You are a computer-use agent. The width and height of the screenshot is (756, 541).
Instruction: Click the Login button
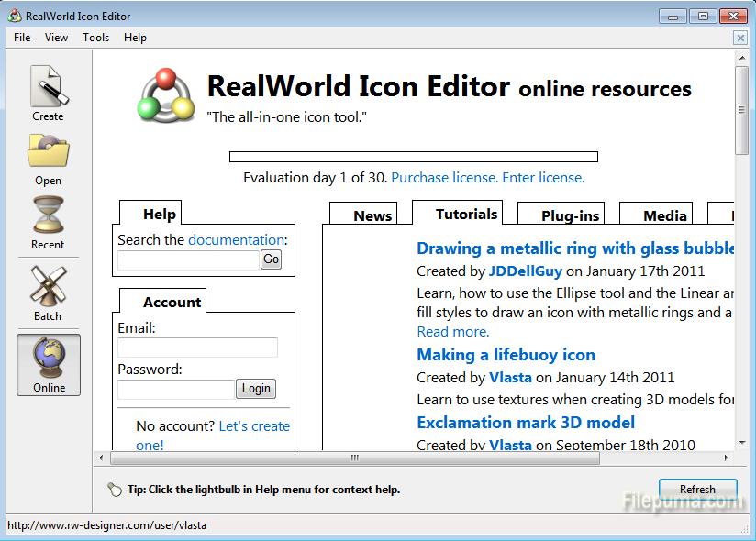(x=256, y=389)
